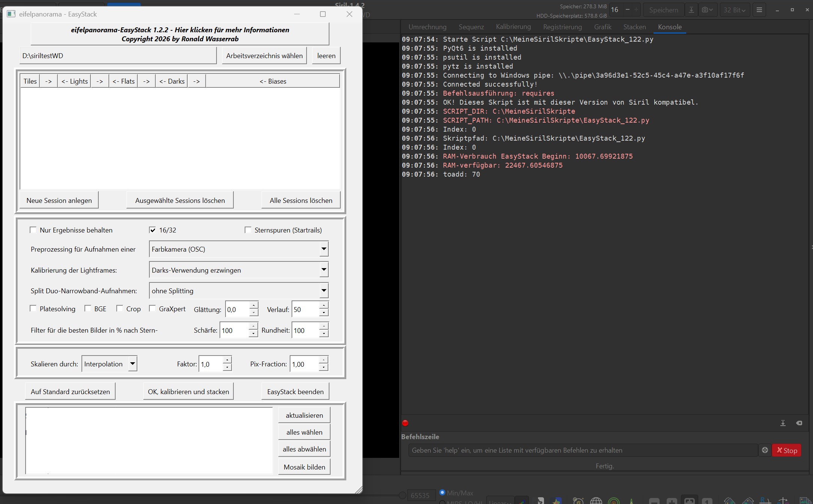Switch to the Registrierung tab
This screenshot has height=504, width=813.
(562, 27)
